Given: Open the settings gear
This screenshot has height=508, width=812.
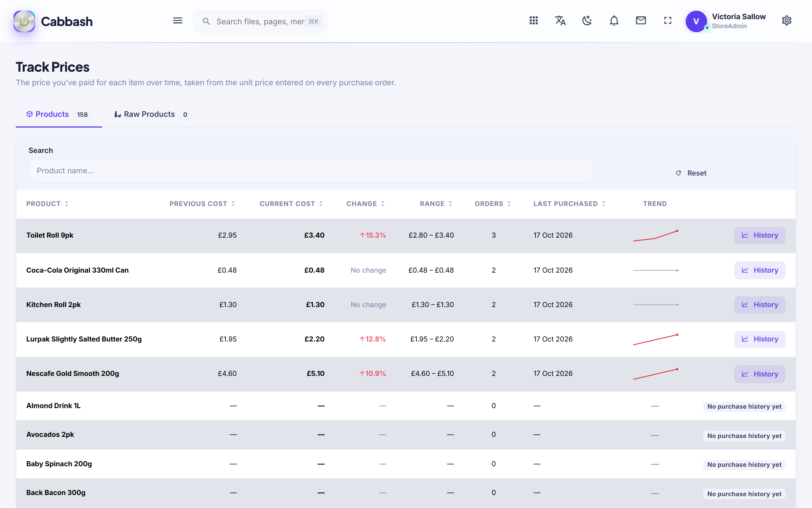Looking at the screenshot, I should tap(787, 21).
